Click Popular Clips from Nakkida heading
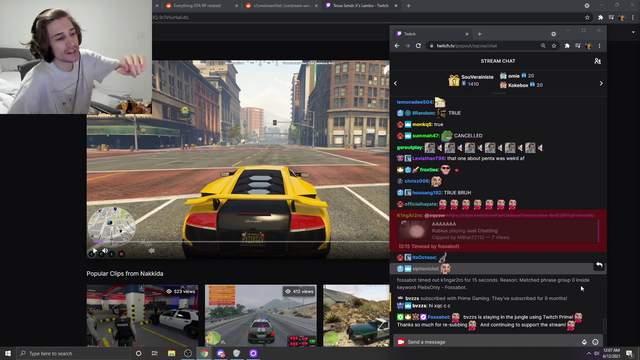The height and width of the screenshot is (360, 640). coord(125,273)
